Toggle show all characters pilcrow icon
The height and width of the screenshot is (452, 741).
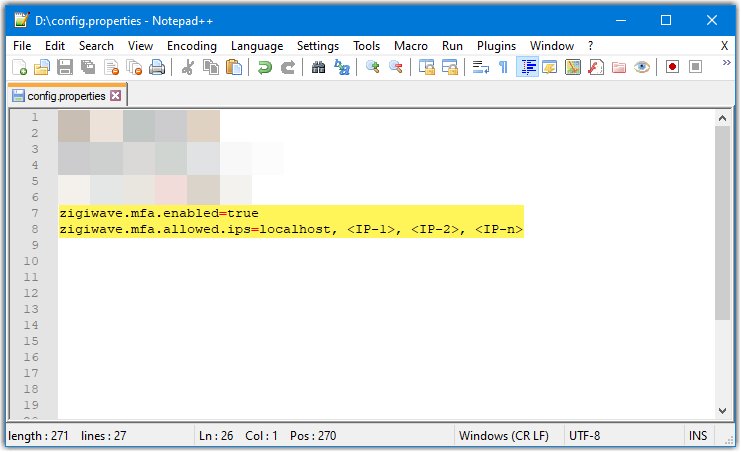click(x=503, y=67)
